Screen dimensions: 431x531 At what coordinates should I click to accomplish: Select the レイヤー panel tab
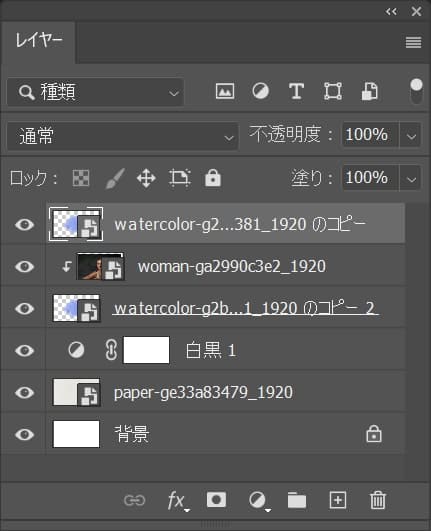(38, 41)
